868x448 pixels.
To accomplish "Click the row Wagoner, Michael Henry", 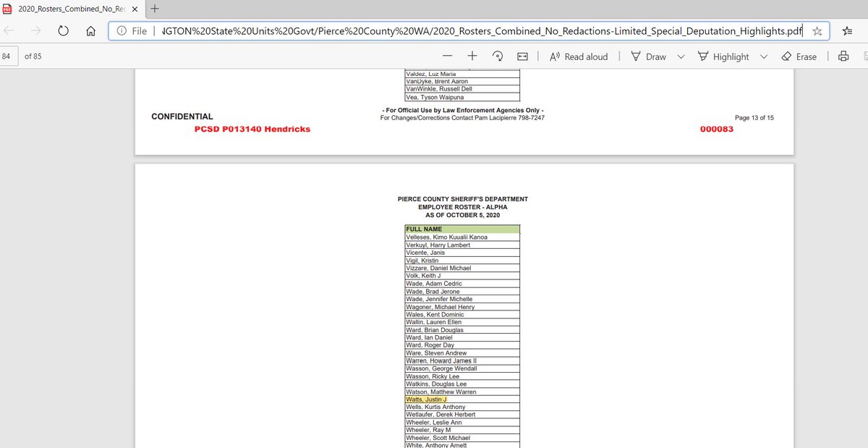I will pyautogui.click(x=462, y=307).
